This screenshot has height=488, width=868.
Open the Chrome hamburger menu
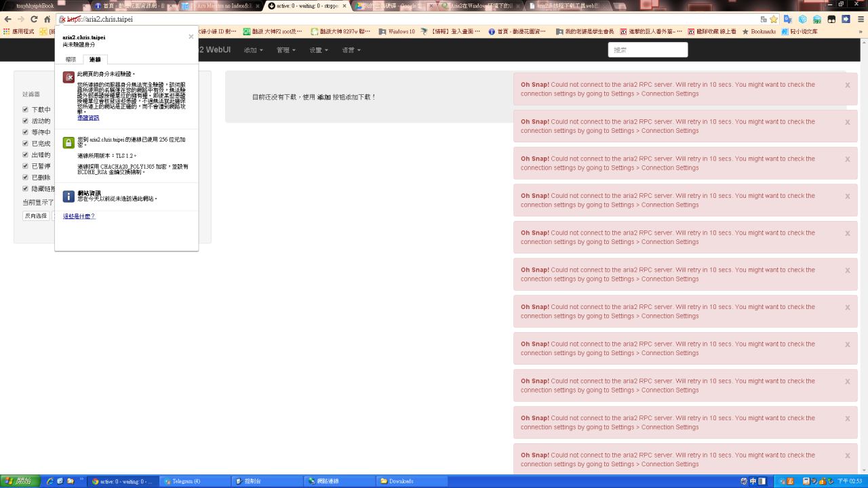[860, 20]
